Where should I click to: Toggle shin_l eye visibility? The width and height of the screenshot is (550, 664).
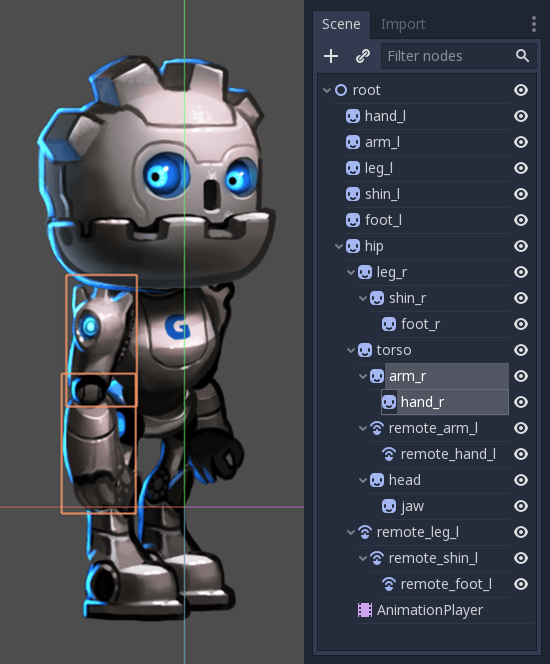tap(521, 194)
